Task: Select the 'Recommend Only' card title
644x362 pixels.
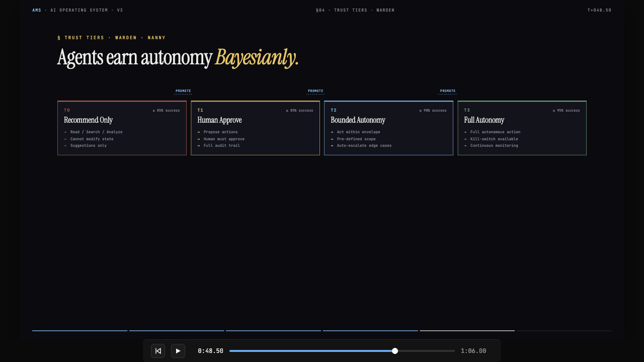Action: coord(88,120)
